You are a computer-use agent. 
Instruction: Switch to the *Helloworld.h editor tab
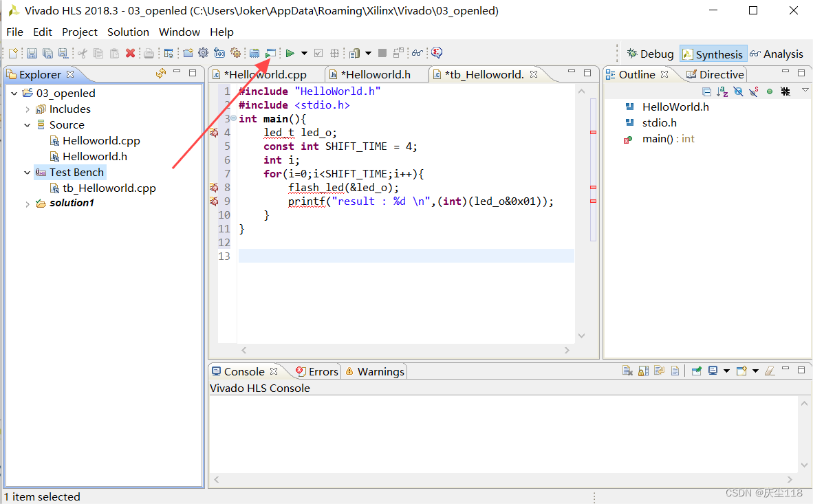376,75
